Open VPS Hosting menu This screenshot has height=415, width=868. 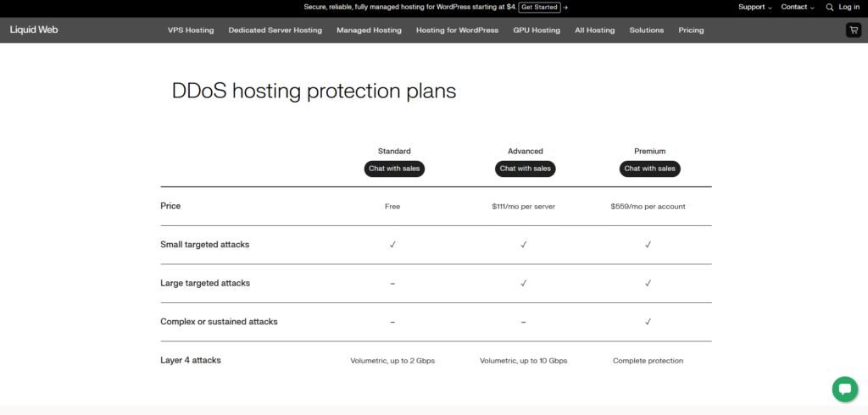tap(191, 30)
